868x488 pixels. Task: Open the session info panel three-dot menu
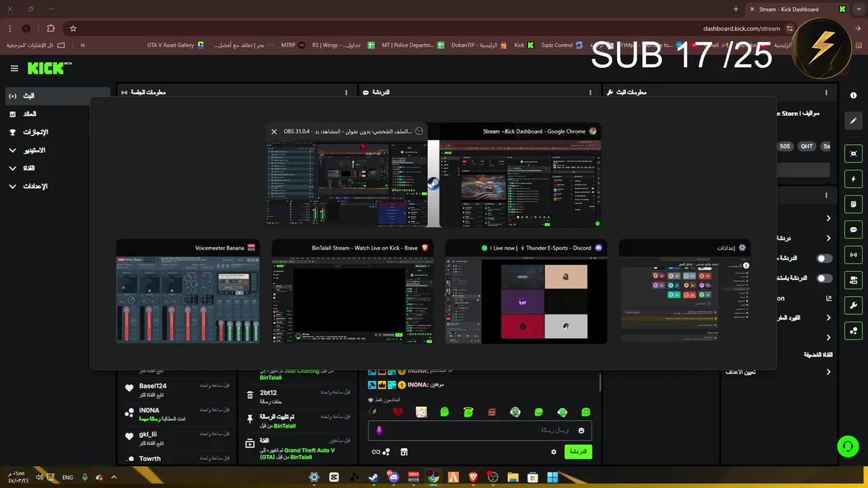(x=347, y=92)
